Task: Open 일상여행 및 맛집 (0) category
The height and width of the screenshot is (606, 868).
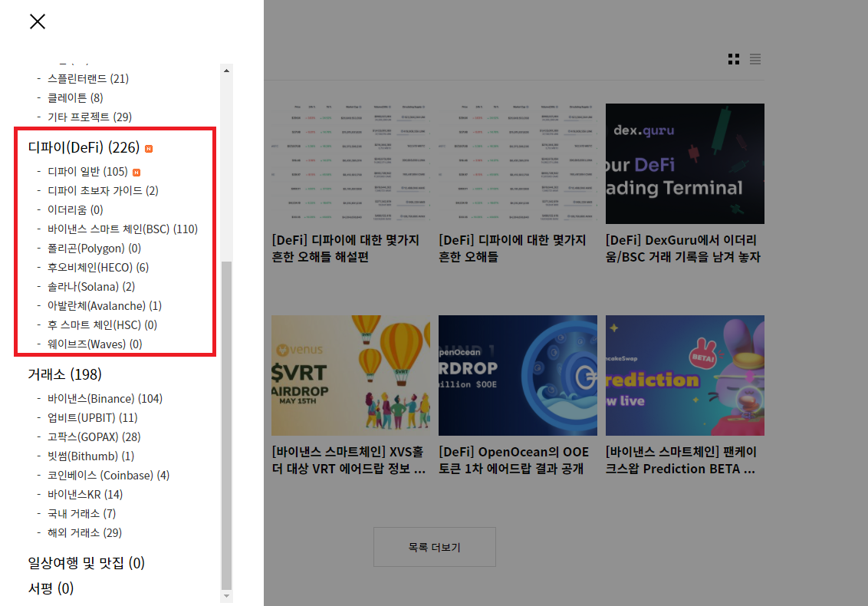Action: (87, 563)
